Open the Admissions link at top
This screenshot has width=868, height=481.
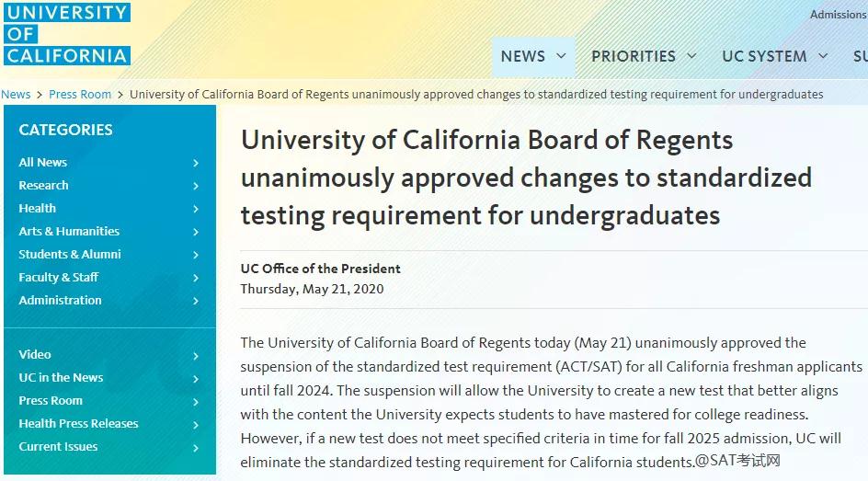pos(838,15)
